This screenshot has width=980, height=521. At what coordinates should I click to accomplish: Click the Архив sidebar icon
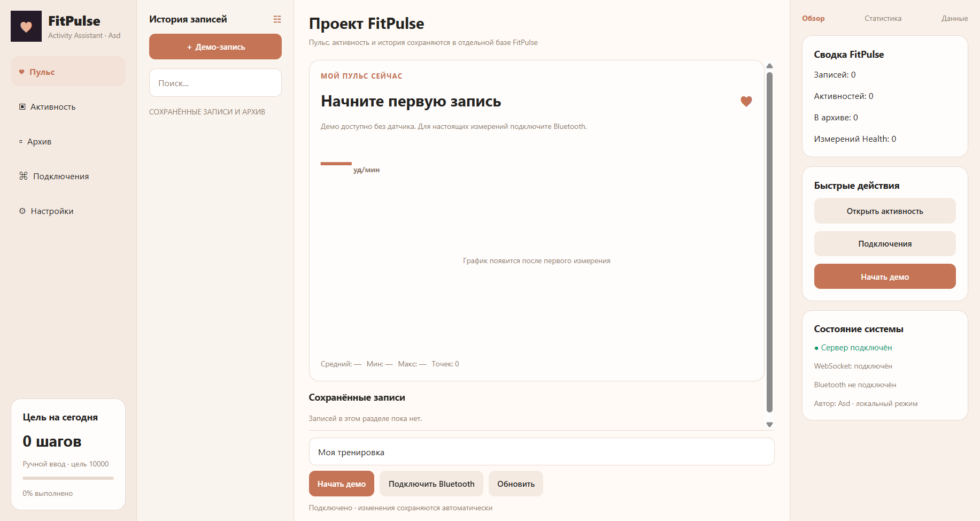(x=21, y=142)
